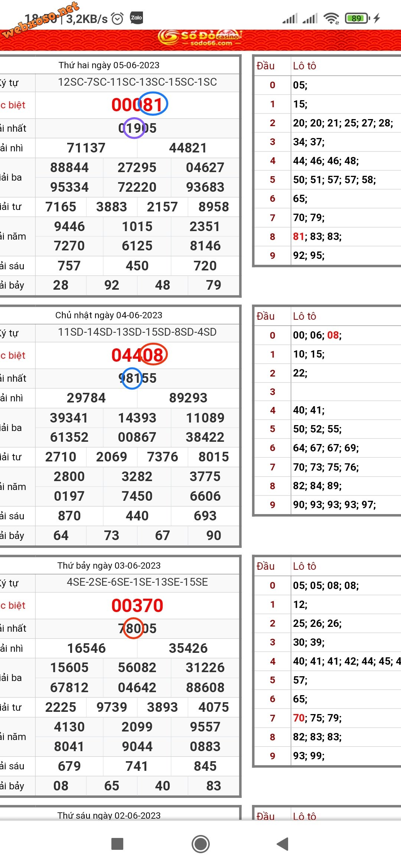Select highlighted lô tô 81; 83; 83 row
Screen dimensions: 401x868
point(317,236)
